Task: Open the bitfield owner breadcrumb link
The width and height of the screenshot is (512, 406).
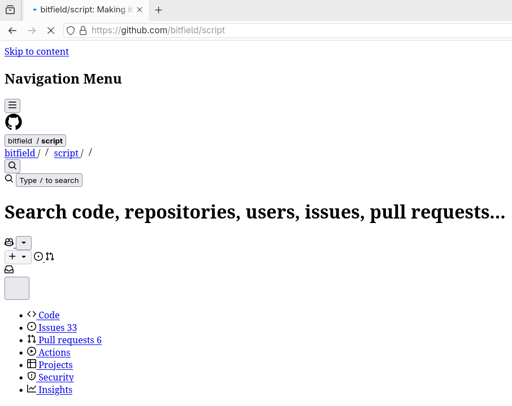Action: 20,153
